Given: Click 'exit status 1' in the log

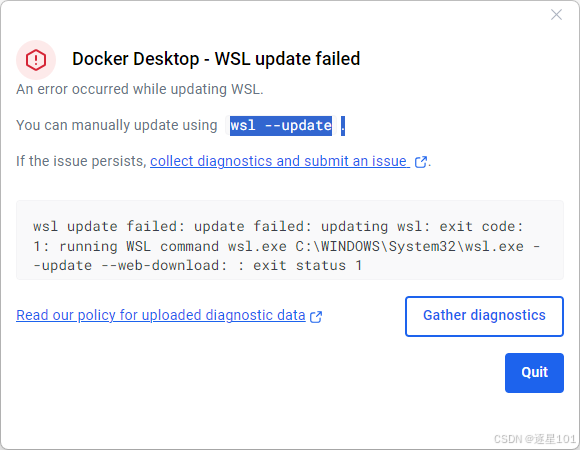Looking at the screenshot, I should coord(307,265).
